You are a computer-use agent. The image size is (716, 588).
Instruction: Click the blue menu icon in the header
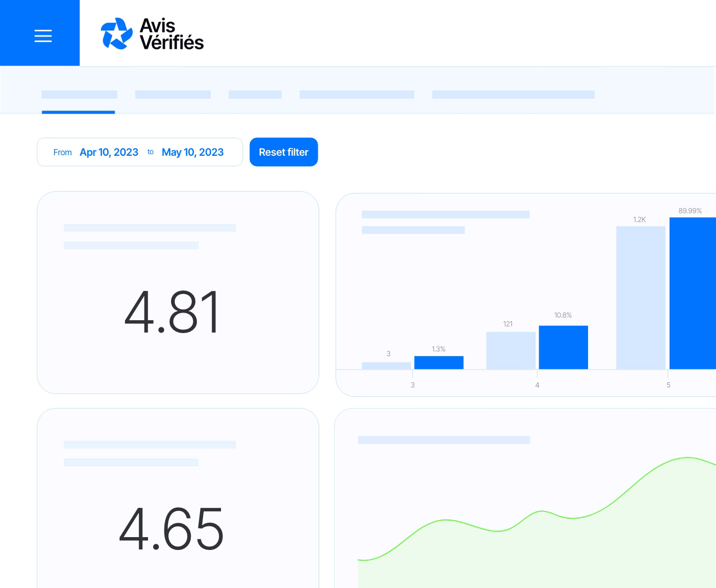coord(43,35)
